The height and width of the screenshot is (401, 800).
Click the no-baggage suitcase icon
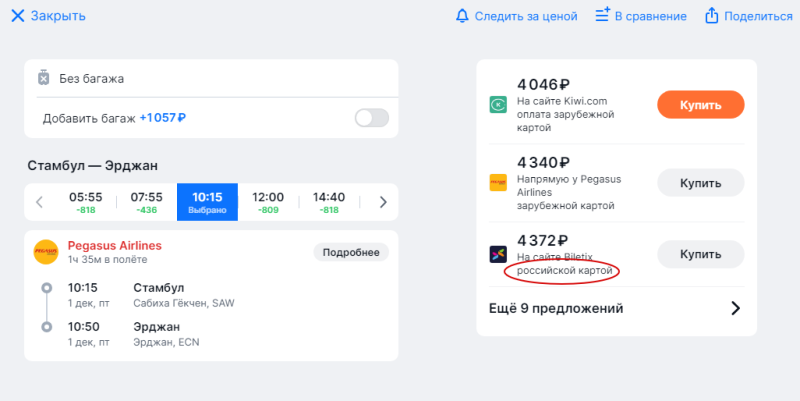click(43, 78)
